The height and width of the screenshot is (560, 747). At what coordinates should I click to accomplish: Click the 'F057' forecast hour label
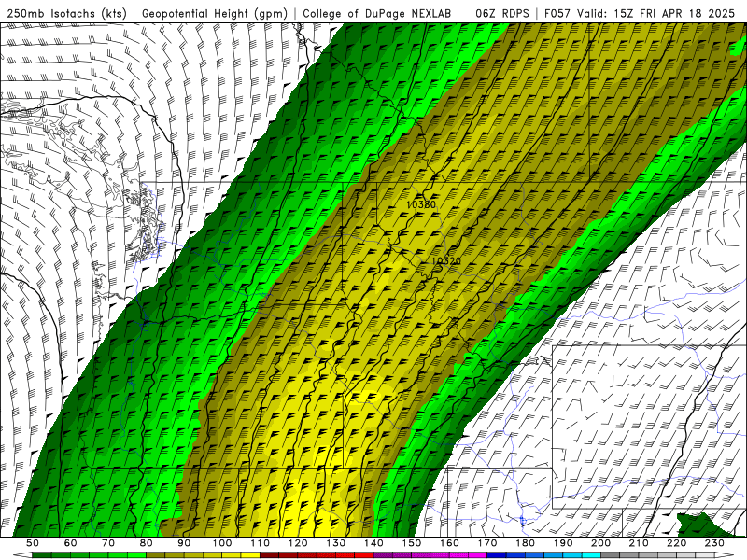[x=557, y=14]
